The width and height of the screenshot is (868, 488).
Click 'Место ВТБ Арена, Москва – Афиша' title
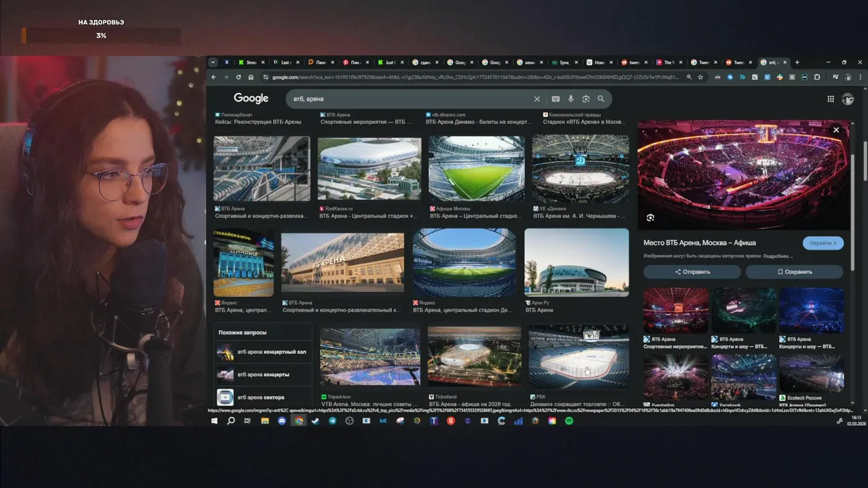(x=700, y=243)
